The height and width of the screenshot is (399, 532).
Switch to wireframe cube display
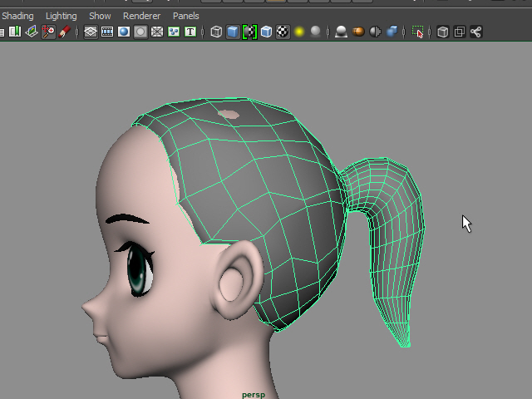(216, 32)
